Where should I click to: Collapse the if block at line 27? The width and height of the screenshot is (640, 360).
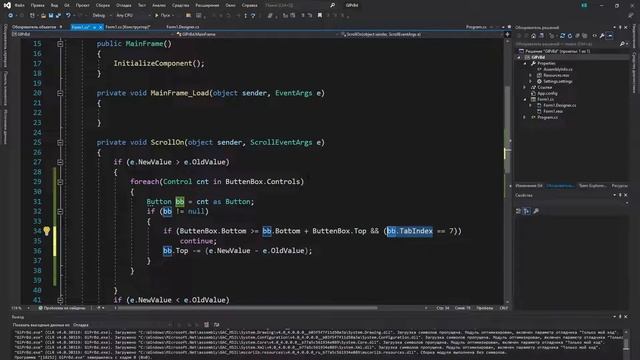click(60, 162)
